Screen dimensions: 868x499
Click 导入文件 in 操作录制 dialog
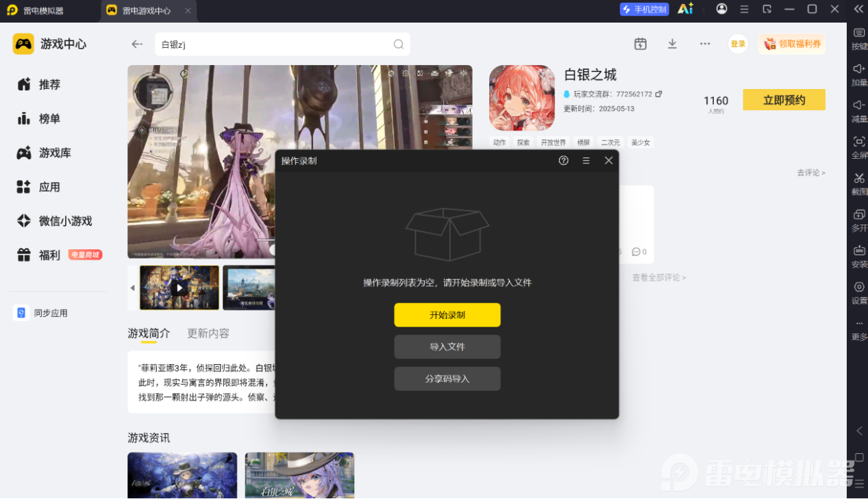(447, 347)
